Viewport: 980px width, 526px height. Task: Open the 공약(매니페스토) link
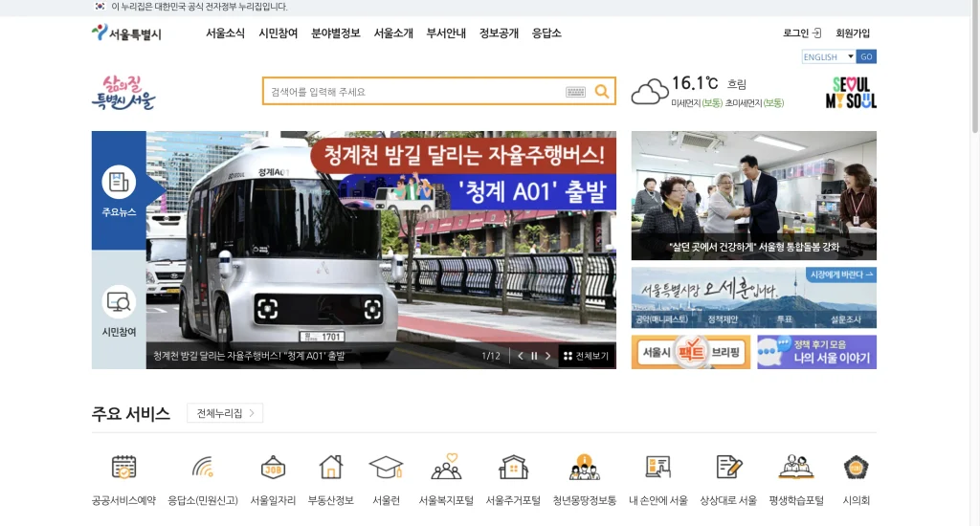661,319
